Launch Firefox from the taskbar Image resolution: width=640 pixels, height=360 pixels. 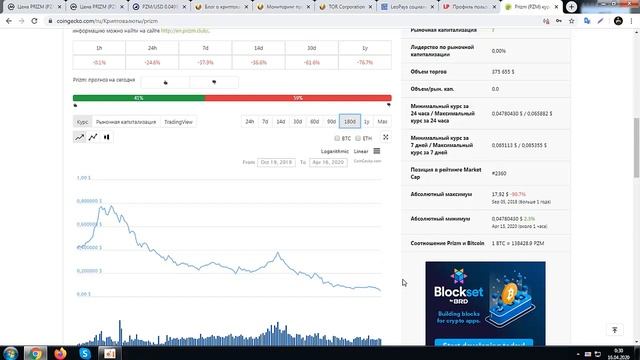[60, 353]
